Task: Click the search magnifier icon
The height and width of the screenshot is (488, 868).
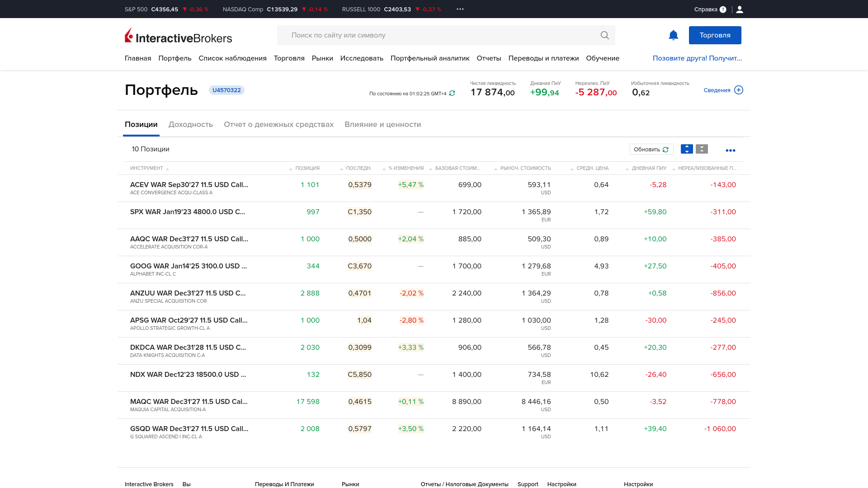Action: click(x=604, y=35)
